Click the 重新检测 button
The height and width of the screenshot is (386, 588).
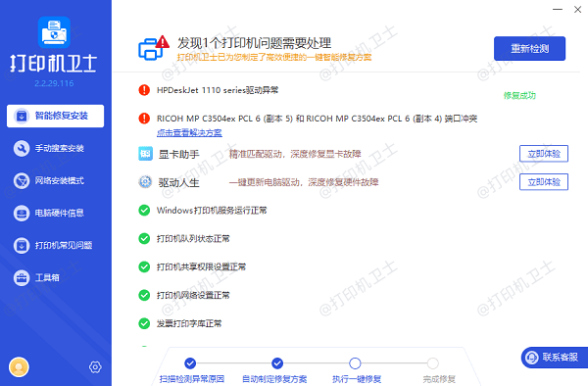tap(529, 48)
